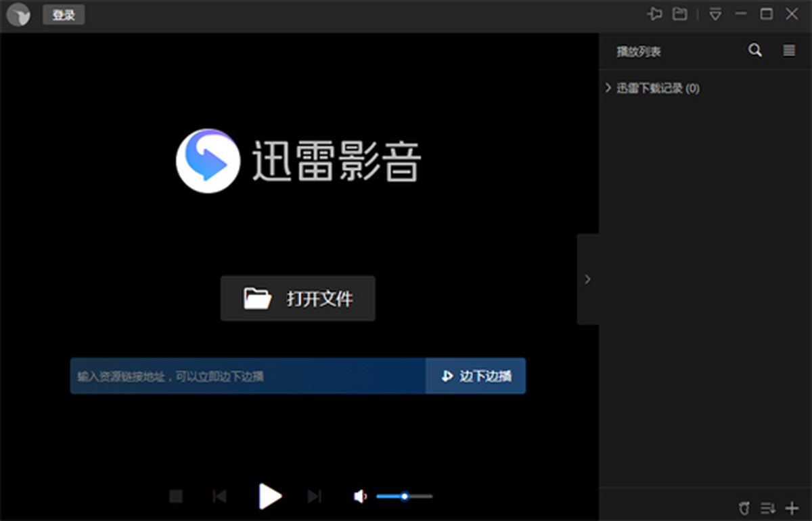Viewport: 812px width, 521px height.
Task: Select the 播放列表 tab header
Action: click(x=638, y=51)
